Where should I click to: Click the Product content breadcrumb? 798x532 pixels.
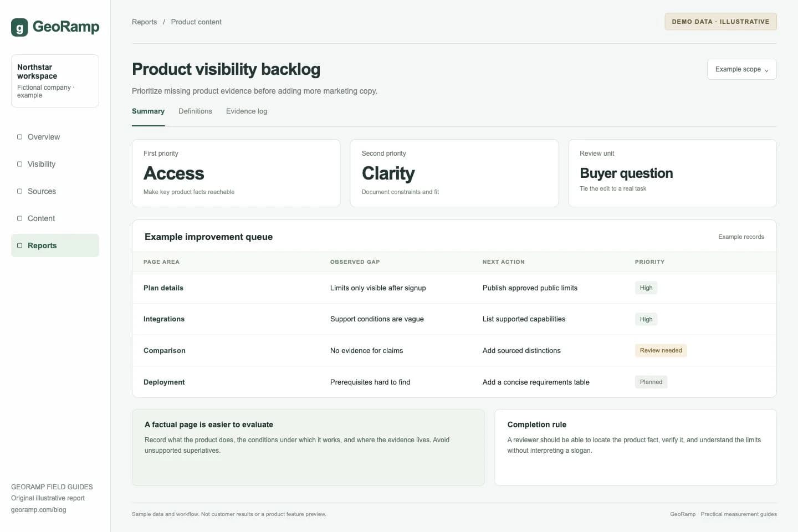[x=196, y=22]
